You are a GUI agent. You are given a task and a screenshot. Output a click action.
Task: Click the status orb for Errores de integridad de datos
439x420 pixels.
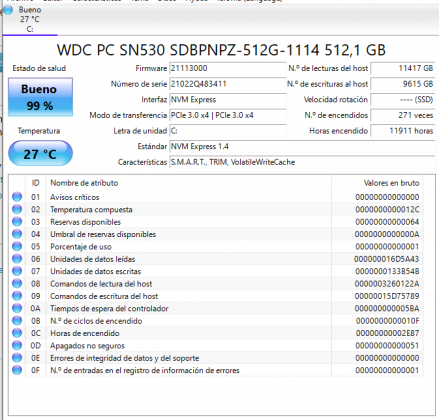(17, 358)
